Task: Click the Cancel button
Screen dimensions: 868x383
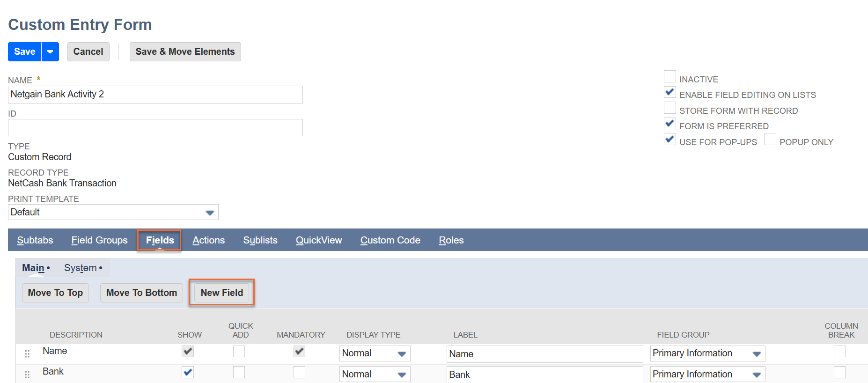Action: point(88,52)
